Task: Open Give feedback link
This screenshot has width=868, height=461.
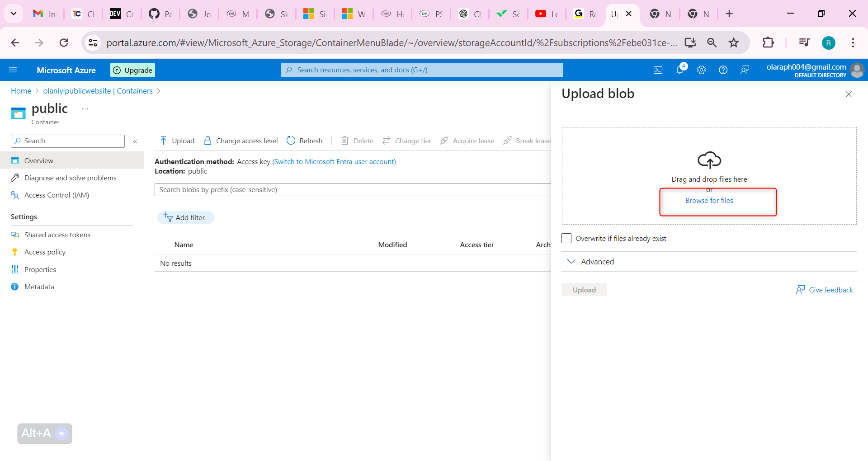Action: tap(825, 290)
